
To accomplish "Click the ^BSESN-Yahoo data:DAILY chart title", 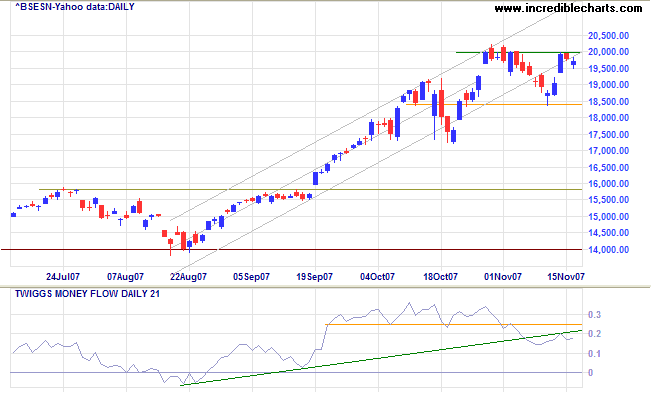I will [x=75, y=7].
